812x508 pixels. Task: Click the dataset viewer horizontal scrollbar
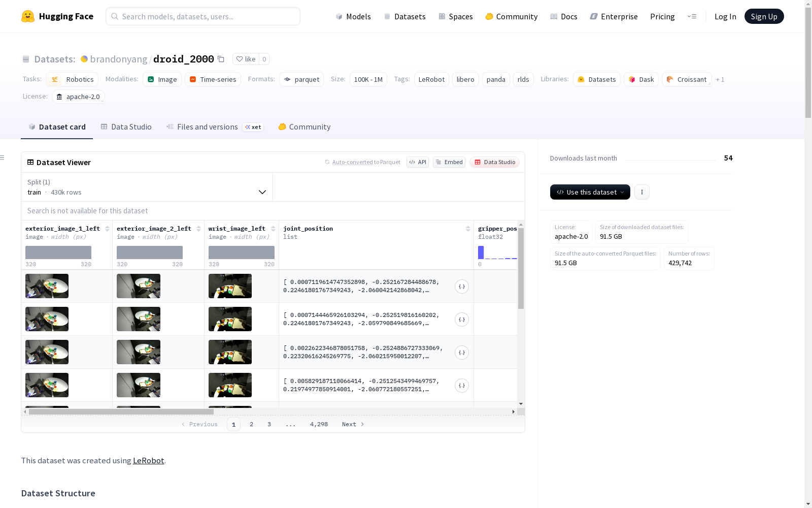pos(121,411)
